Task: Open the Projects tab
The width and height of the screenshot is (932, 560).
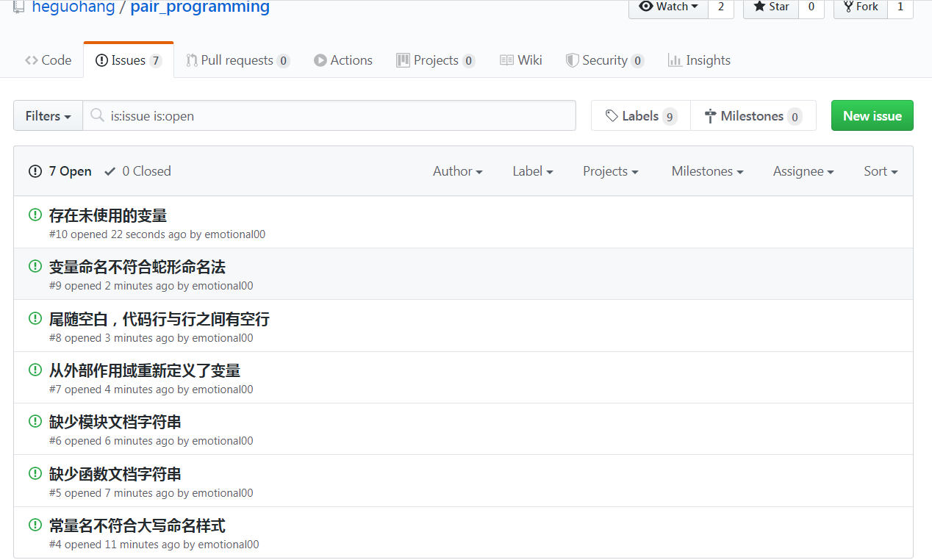Action: (435, 60)
